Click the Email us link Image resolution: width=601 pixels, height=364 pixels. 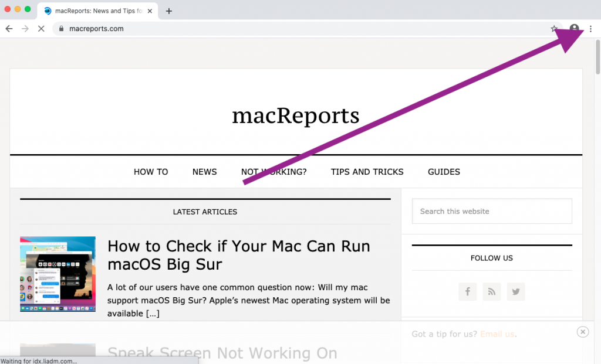[497, 334]
